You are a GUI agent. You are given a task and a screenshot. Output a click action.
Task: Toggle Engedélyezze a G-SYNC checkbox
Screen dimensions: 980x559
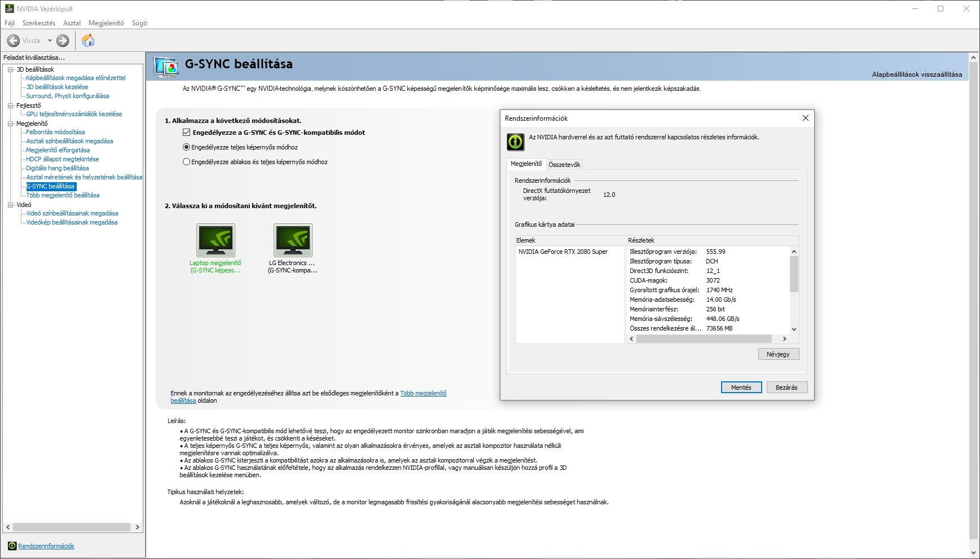(186, 133)
